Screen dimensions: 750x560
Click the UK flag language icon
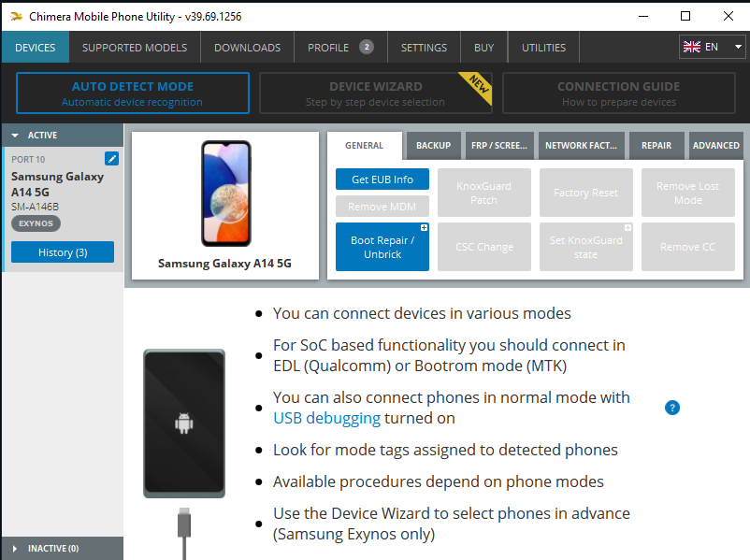pyautogui.click(x=692, y=47)
